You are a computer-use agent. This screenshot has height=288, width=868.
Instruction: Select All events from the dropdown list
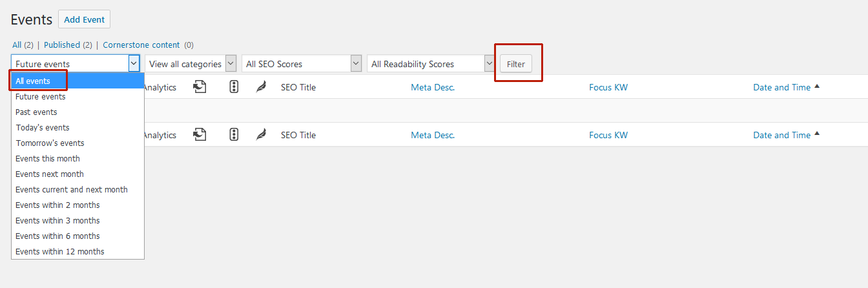tap(34, 81)
